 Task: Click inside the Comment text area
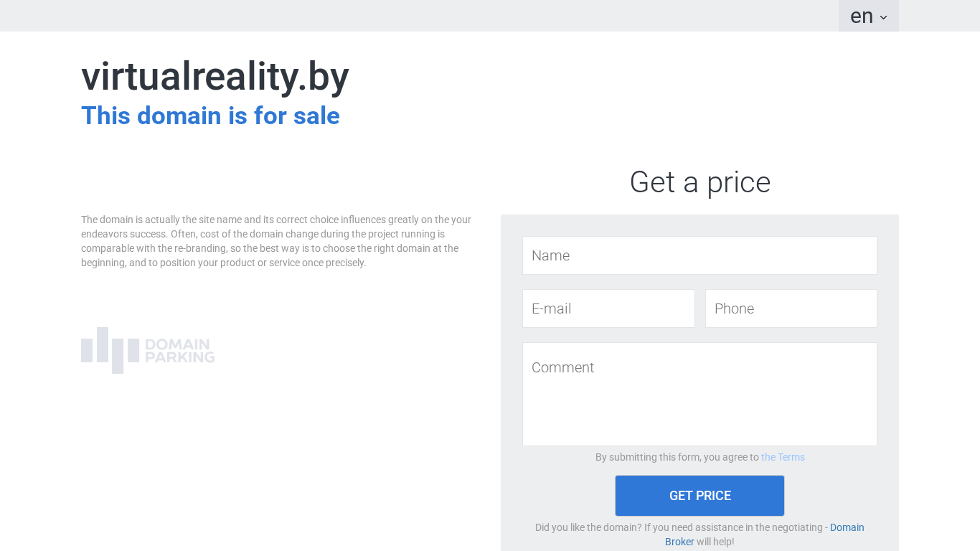coord(699,402)
